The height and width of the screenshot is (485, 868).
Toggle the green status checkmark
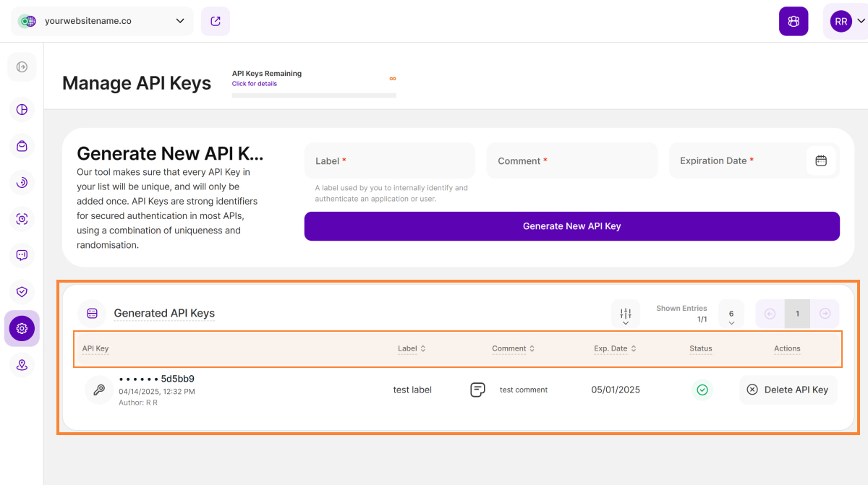tap(702, 390)
